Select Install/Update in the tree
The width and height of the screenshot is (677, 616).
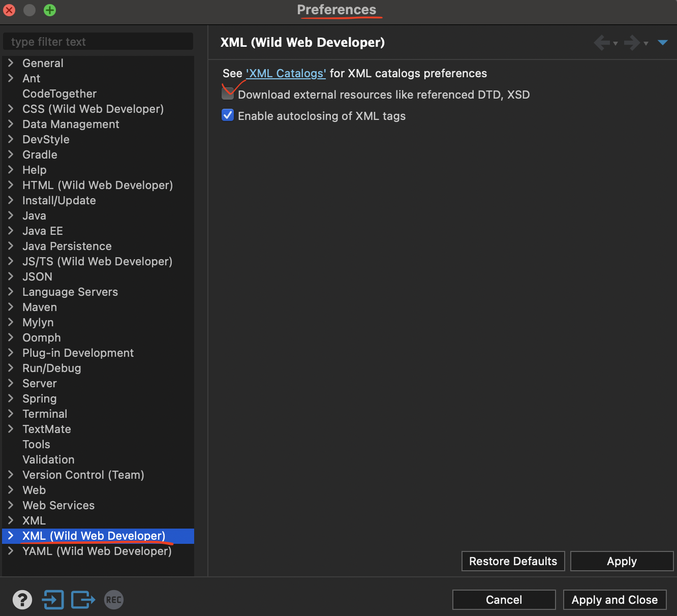pyautogui.click(x=59, y=200)
